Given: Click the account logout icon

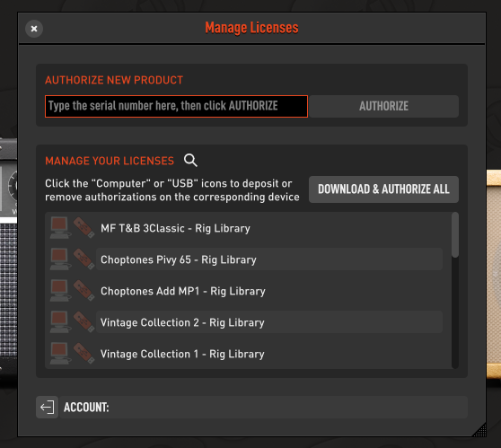Looking at the screenshot, I should point(47,407).
